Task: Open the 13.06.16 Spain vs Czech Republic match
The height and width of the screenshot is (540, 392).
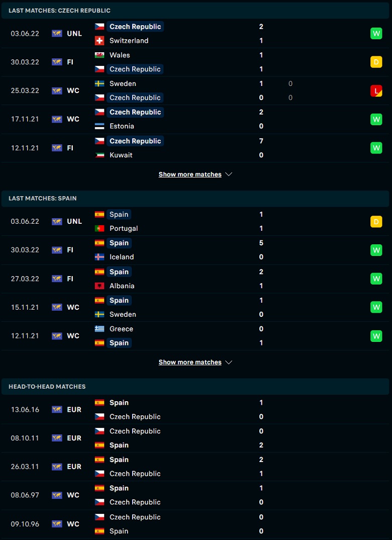Action: 195,409
